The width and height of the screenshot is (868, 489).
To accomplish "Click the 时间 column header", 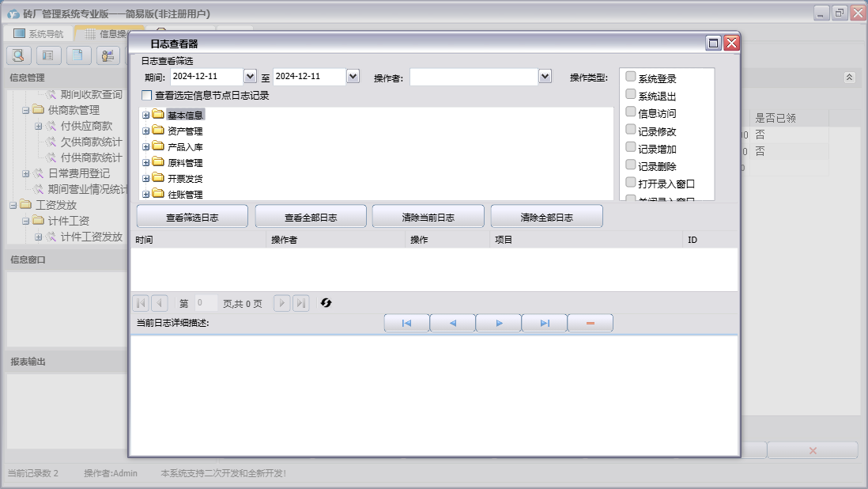I will [198, 240].
